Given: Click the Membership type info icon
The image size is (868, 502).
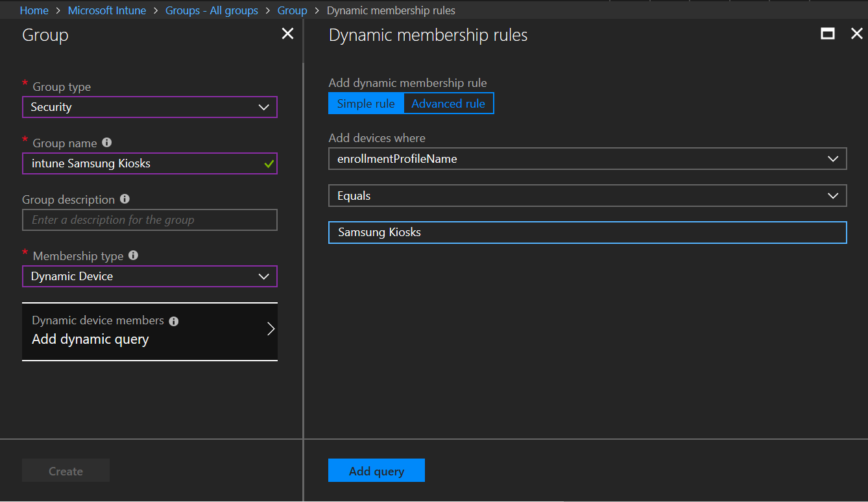Looking at the screenshot, I should [x=133, y=255].
